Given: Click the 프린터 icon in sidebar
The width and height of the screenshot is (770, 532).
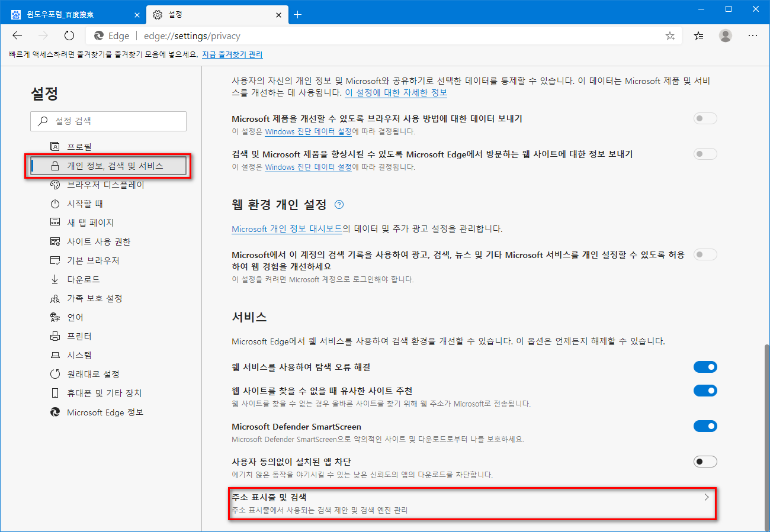Looking at the screenshot, I should [x=55, y=336].
